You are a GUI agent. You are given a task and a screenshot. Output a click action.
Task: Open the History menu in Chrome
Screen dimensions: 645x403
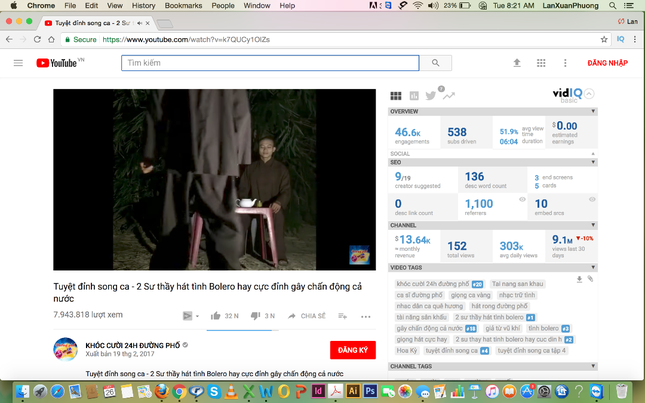point(143,6)
